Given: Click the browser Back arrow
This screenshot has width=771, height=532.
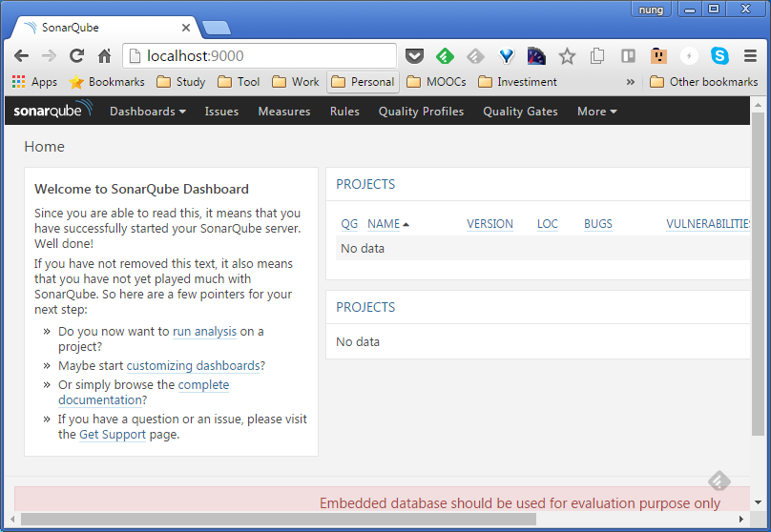Looking at the screenshot, I should tap(21, 56).
